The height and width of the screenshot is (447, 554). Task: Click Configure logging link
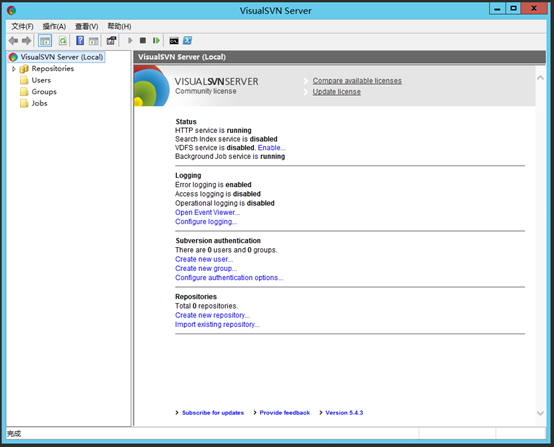(x=206, y=222)
